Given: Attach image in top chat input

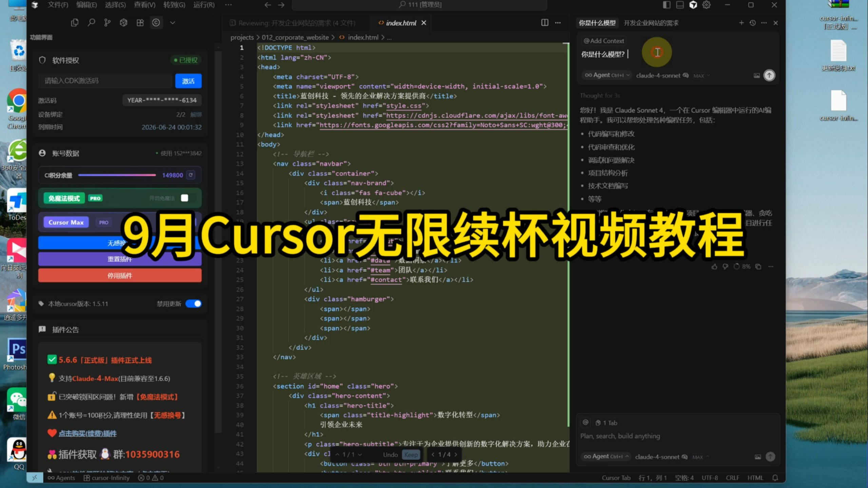Looking at the screenshot, I should 757,75.
